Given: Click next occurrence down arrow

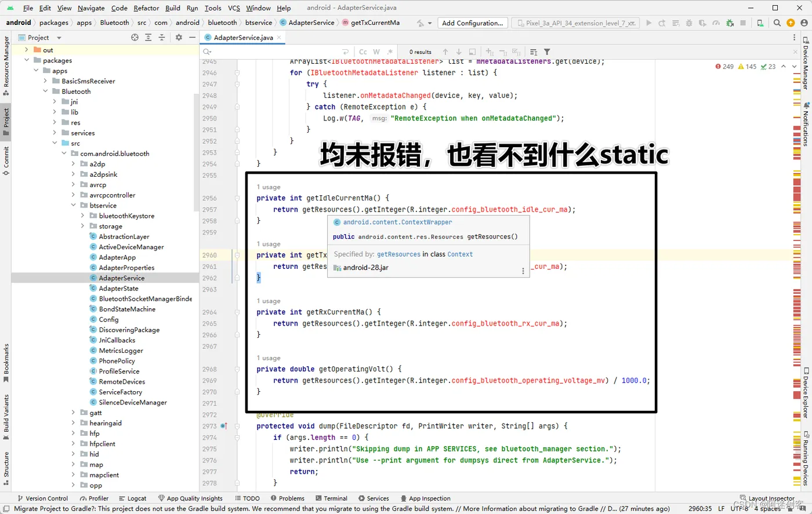Looking at the screenshot, I should pos(459,52).
